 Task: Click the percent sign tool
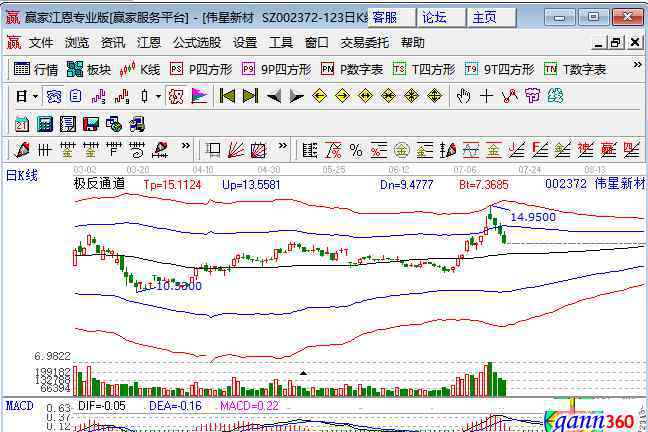[x=356, y=150]
